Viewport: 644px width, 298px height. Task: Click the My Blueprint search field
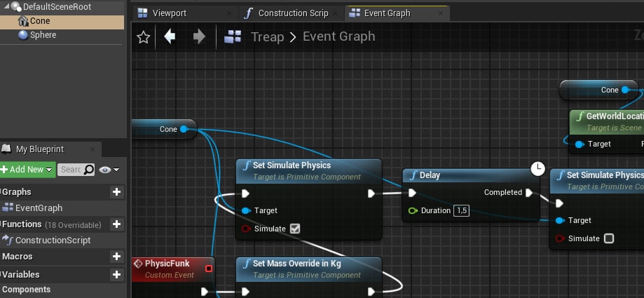click(x=71, y=170)
